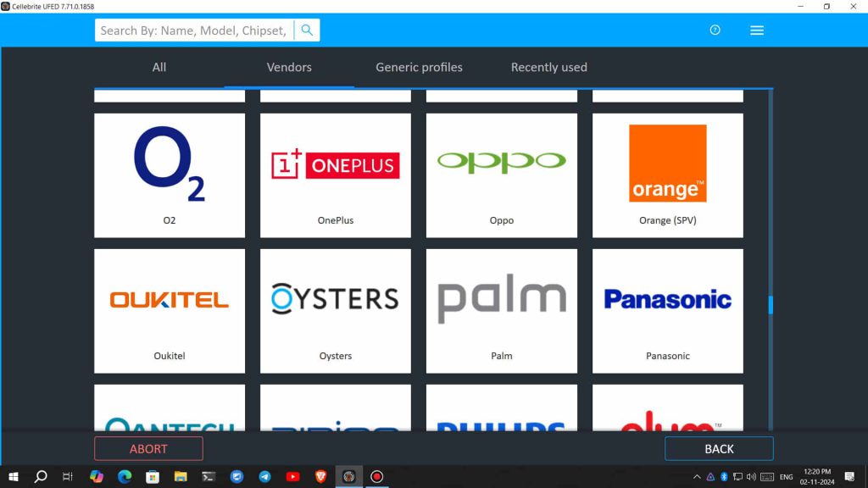Choose the Oppo vendor logo

coord(502,163)
